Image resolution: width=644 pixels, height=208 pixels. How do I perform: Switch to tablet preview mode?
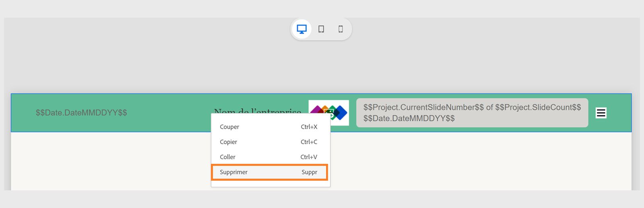point(321,29)
